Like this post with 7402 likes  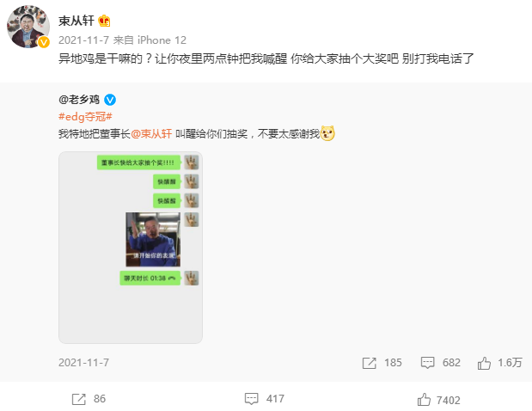(x=424, y=400)
